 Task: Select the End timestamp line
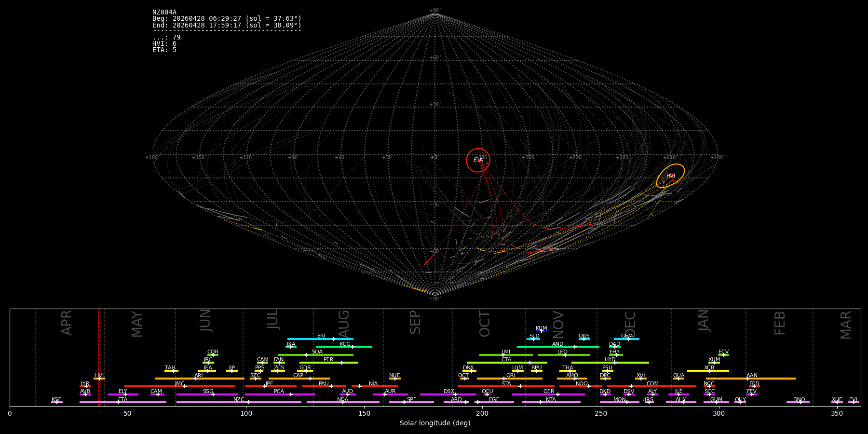click(227, 25)
